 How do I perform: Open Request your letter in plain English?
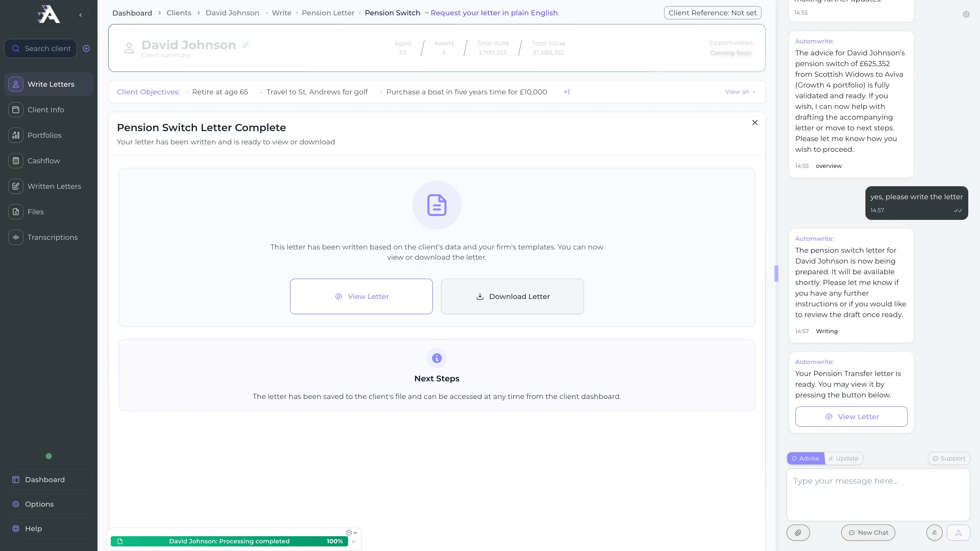pyautogui.click(x=494, y=12)
